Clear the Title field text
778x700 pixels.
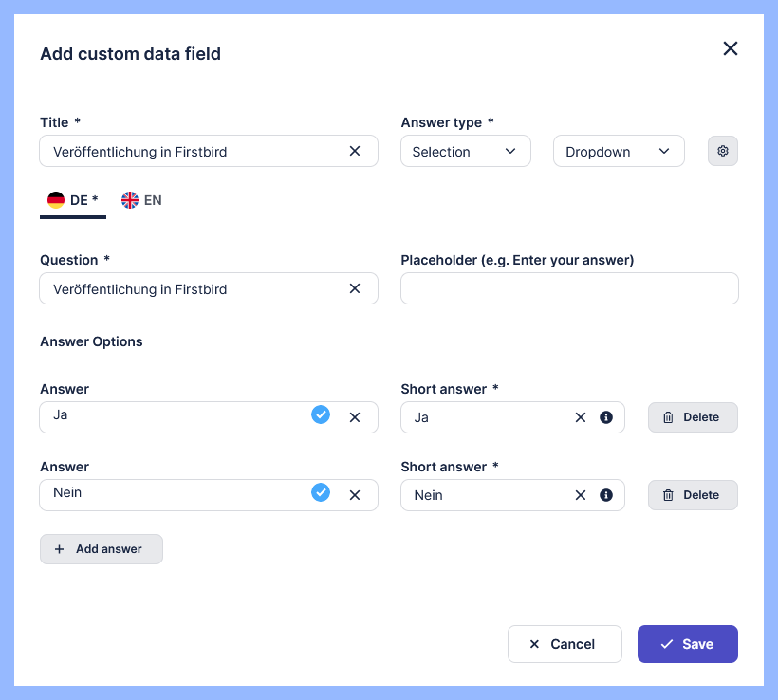[355, 151]
